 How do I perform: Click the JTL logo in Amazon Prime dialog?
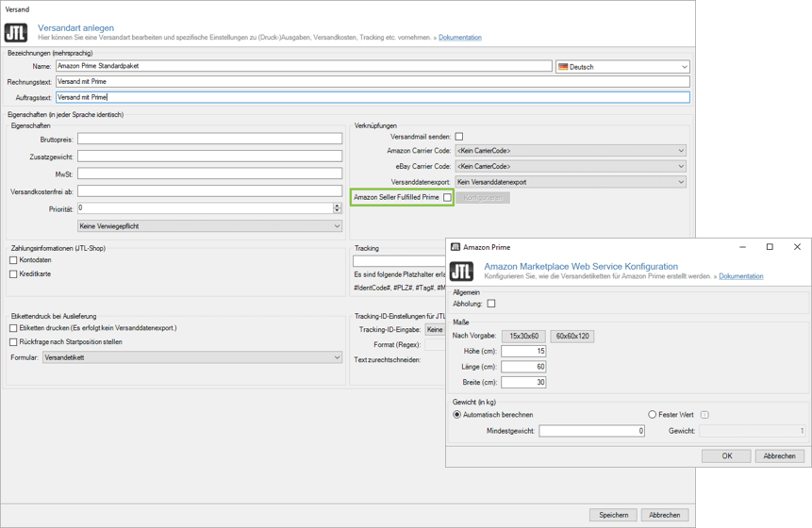coord(461,272)
